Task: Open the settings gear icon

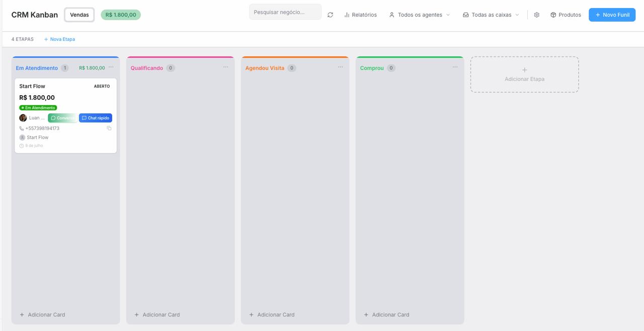Action: pyautogui.click(x=536, y=15)
